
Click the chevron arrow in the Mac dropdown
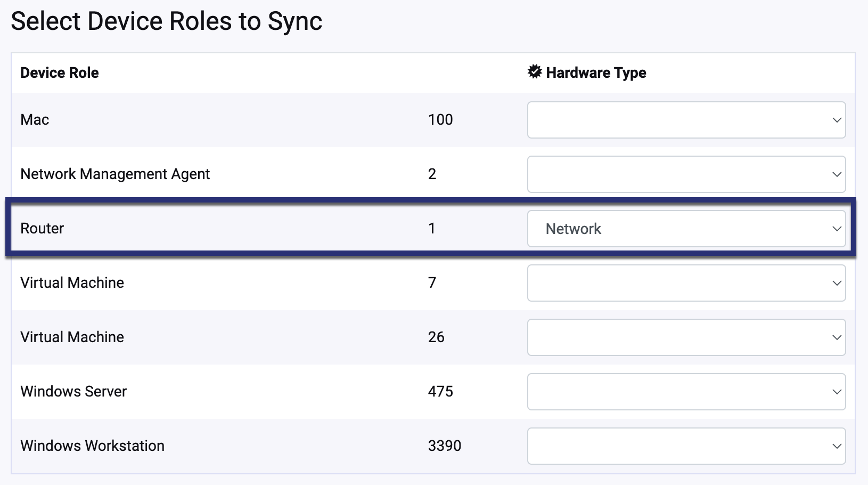tap(837, 120)
